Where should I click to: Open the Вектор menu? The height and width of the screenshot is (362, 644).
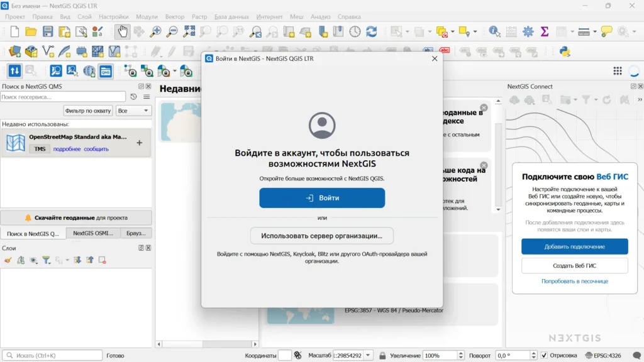175,17
